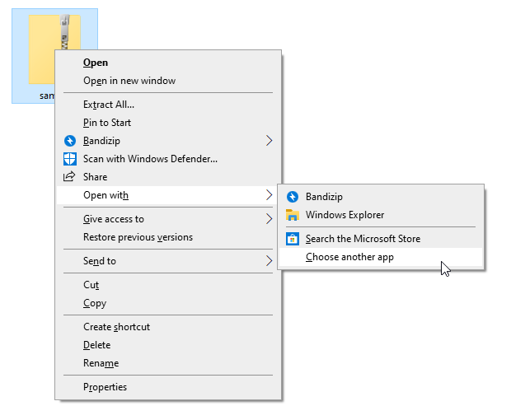This screenshot has width=511, height=420.
Task: Select Create shortcut option
Action: point(116,327)
